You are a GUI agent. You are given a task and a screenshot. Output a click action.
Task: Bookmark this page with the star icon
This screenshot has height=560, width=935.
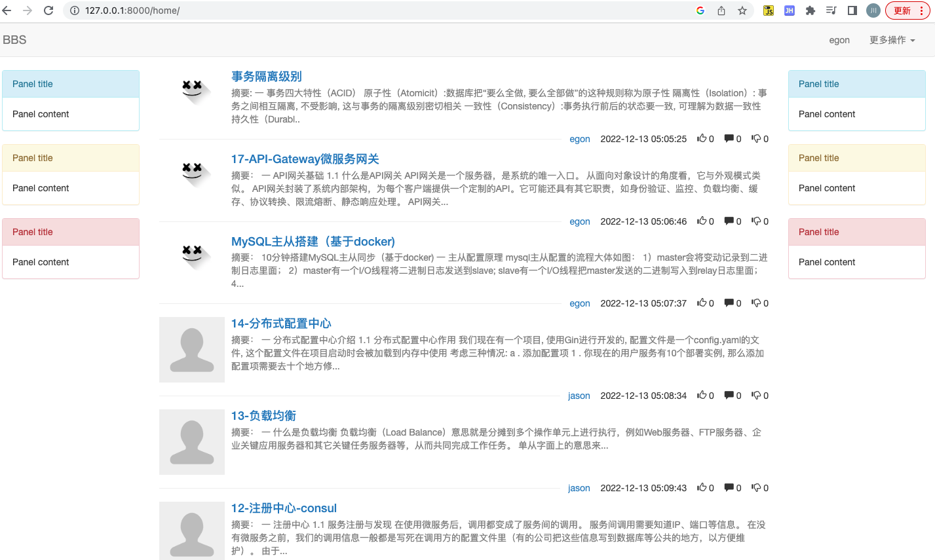tap(742, 10)
